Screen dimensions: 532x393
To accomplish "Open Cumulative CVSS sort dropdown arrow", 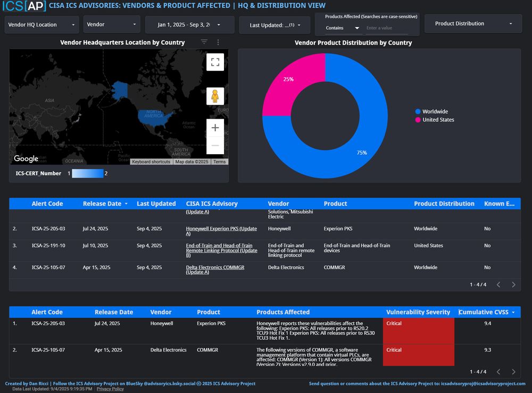I will [x=513, y=312].
